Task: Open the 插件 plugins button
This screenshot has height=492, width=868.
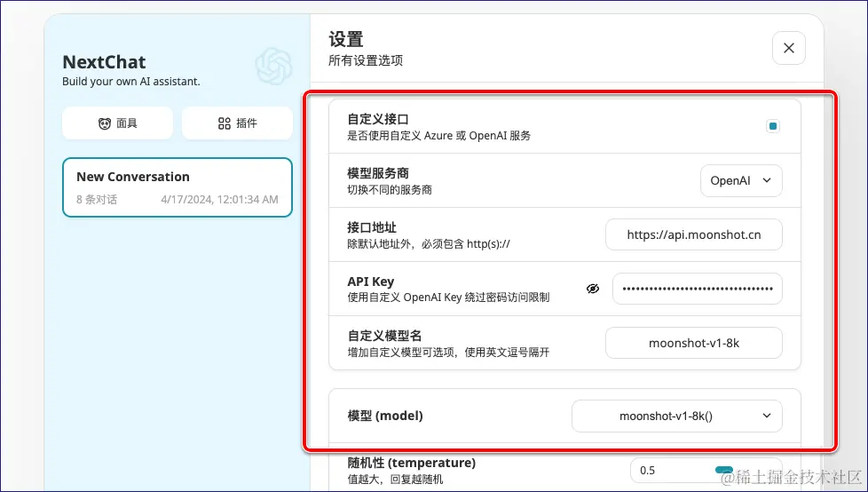Action: 237,123
